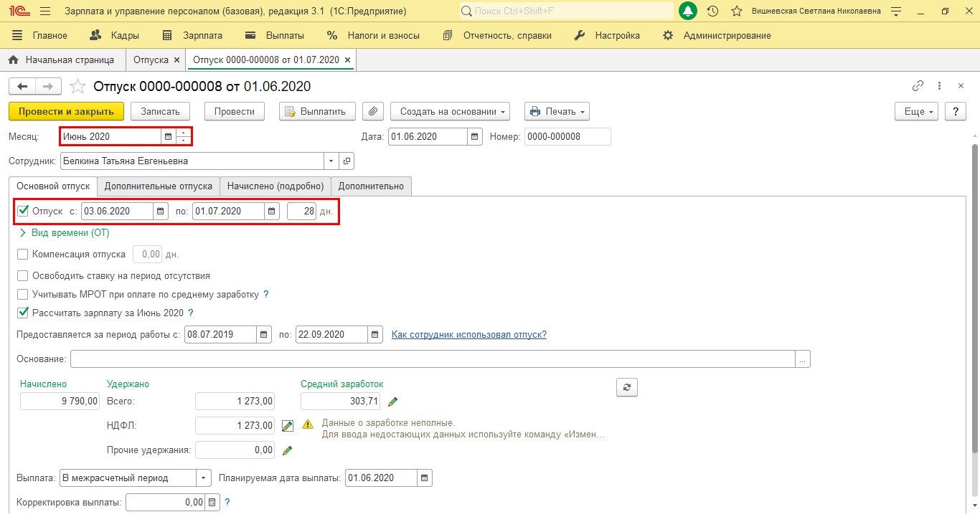Open the Выплаты menu section
Screen dimensions: 980x522
[274, 35]
